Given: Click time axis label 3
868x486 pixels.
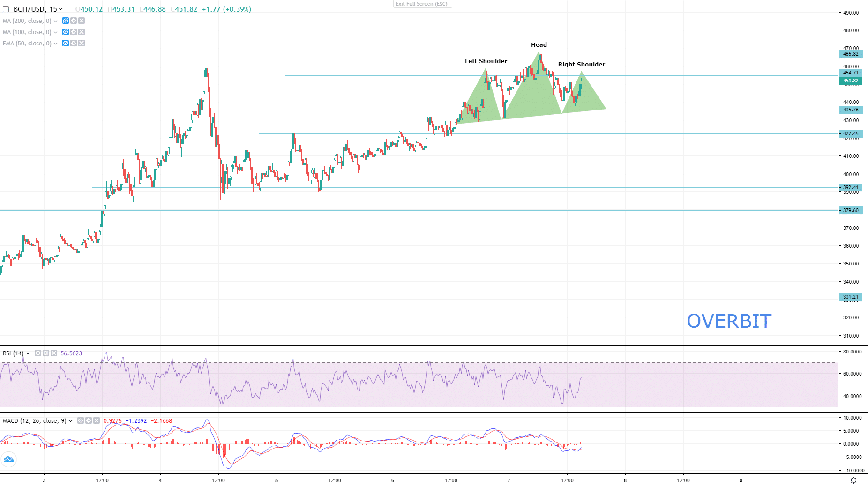Looking at the screenshot, I should coord(44,480).
